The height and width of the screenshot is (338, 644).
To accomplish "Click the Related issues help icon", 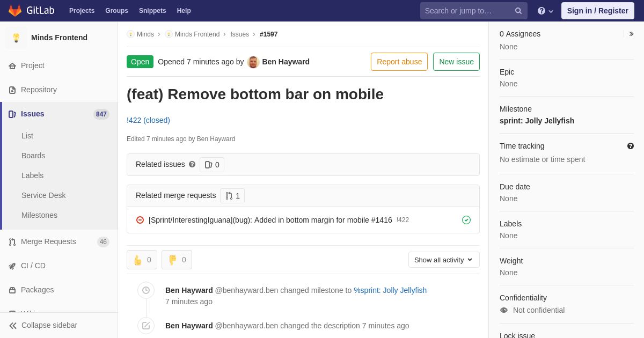I will [192, 164].
